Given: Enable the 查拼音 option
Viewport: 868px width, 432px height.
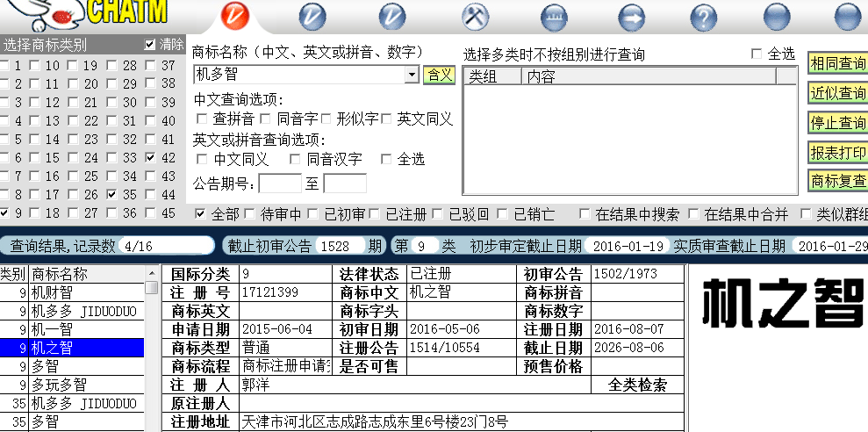Looking at the screenshot, I should (x=202, y=119).
